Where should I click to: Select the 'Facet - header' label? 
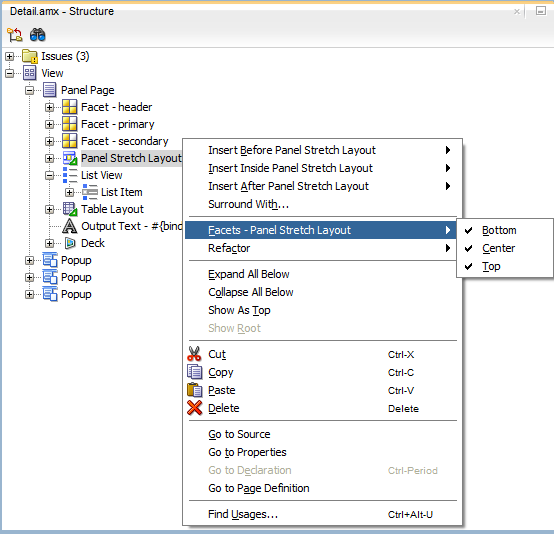[117, 107]
